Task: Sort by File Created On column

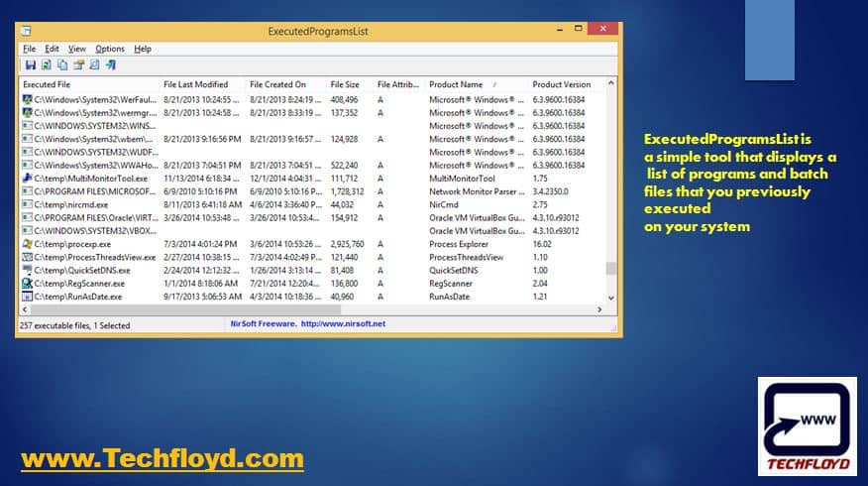Action: pos(285,84)
